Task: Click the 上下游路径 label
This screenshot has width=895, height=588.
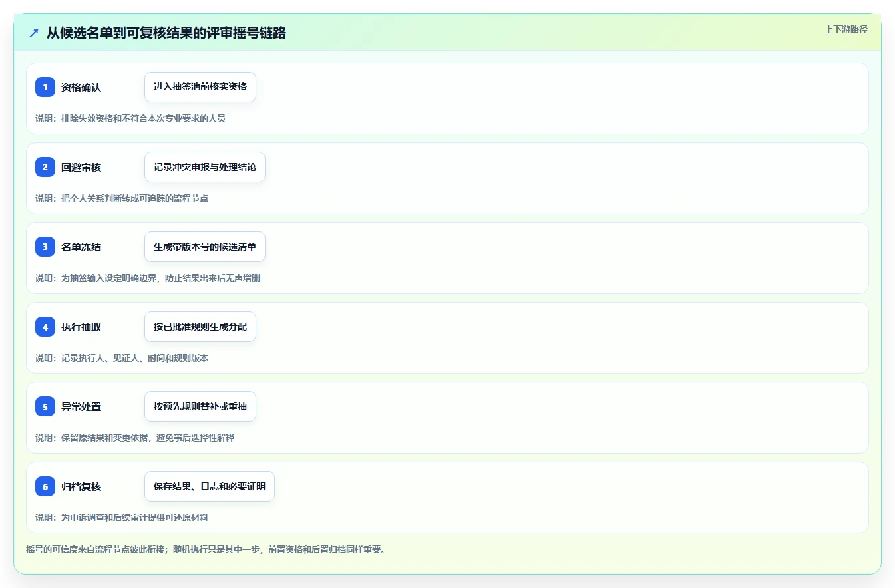Action: tap(846, 29)
